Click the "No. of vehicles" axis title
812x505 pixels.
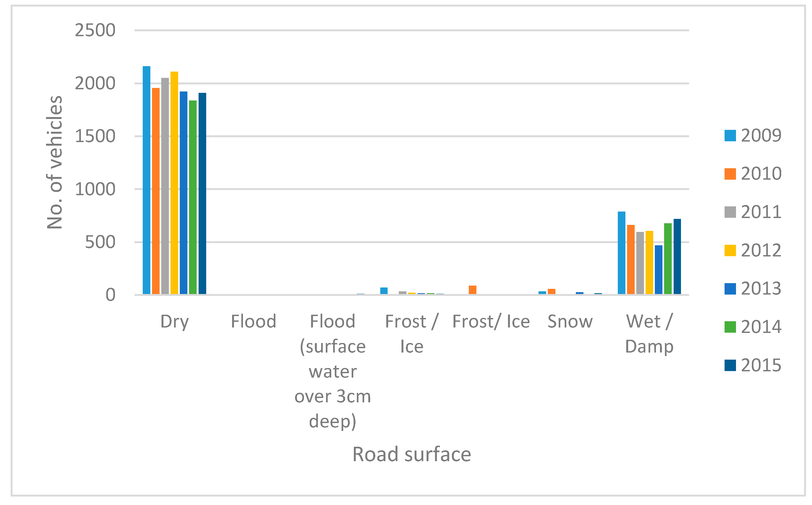click(55, 162)
